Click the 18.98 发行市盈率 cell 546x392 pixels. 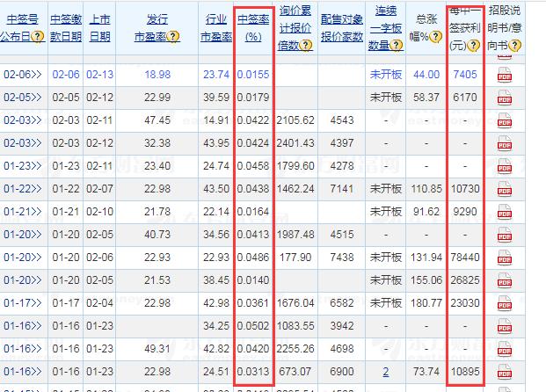pyautogui.click(x=157, y=75)
